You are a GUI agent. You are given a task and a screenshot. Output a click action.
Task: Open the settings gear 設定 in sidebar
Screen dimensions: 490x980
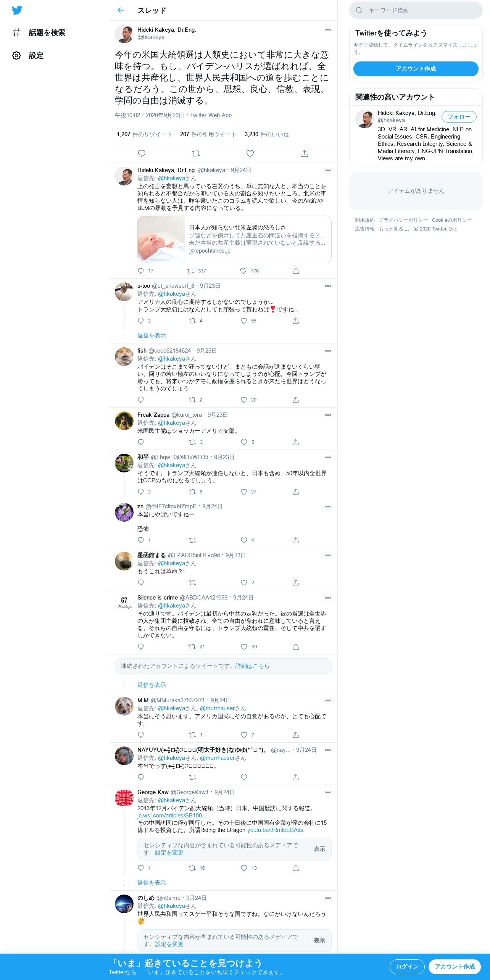point(27,56)
